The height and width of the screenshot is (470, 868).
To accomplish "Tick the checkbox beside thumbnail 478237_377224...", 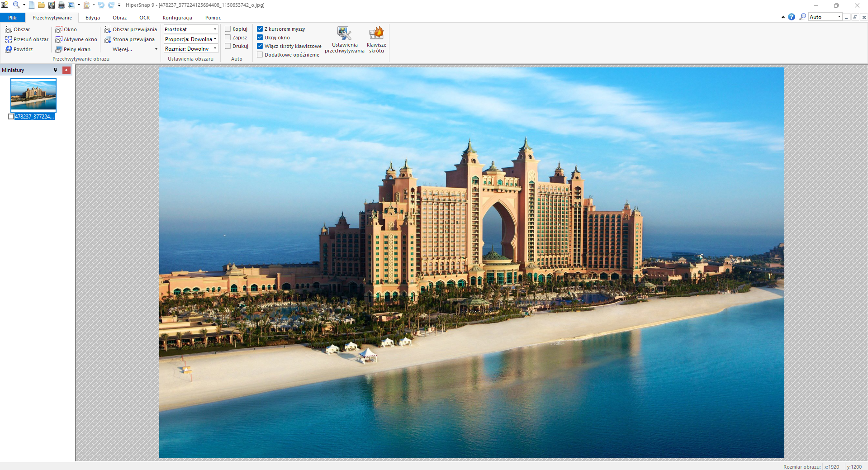I will [x=11, y=117].
